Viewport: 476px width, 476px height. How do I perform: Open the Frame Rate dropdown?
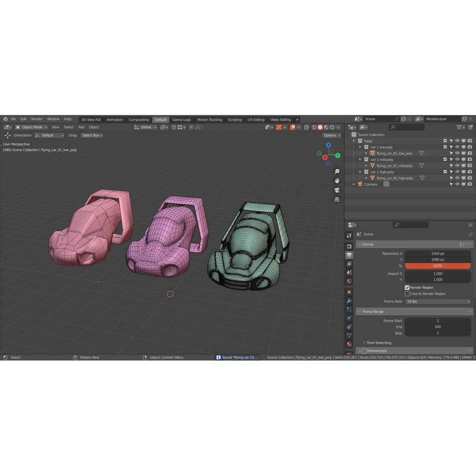pos(438,301)
